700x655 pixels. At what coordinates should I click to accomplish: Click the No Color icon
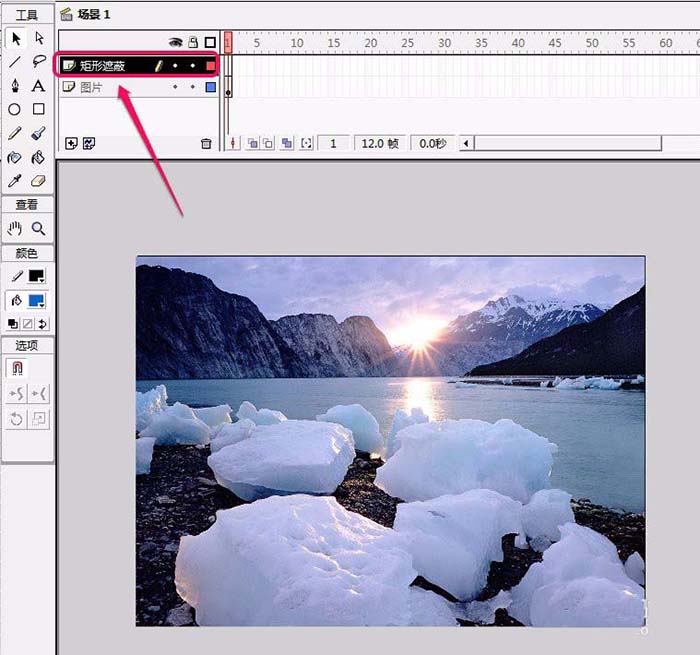(x=28, y=324)
